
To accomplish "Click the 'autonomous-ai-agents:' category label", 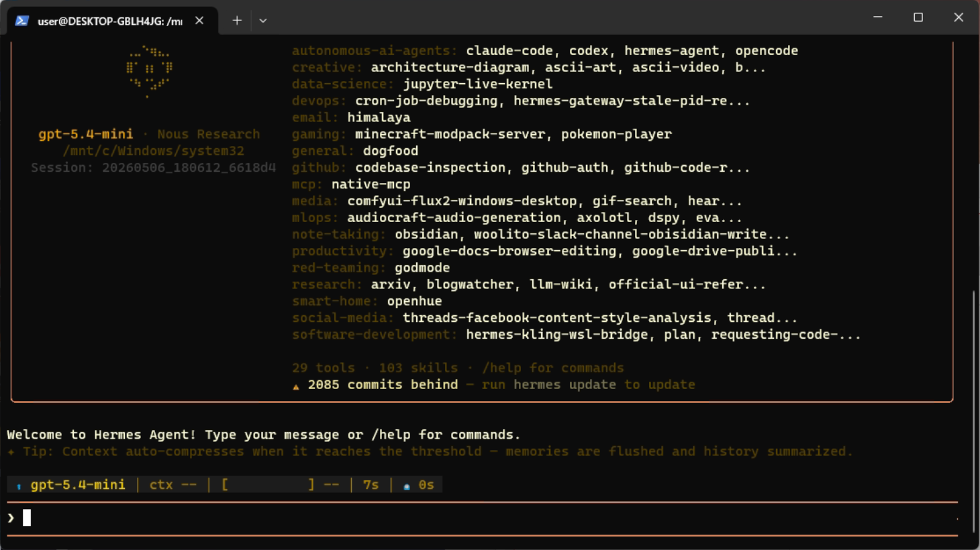I will point(375,51).
